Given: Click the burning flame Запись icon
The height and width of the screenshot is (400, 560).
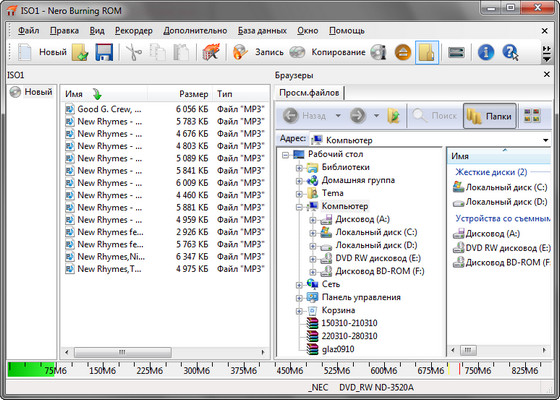Looking at the screenshot, I should pyautogui.click(x=240, y=52).
